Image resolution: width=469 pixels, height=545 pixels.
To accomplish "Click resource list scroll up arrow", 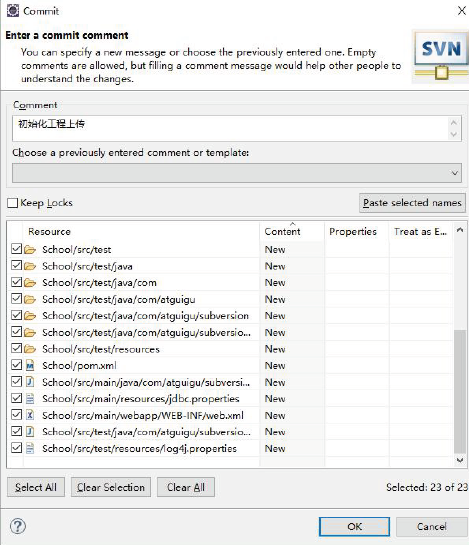I will click(460, 230).
